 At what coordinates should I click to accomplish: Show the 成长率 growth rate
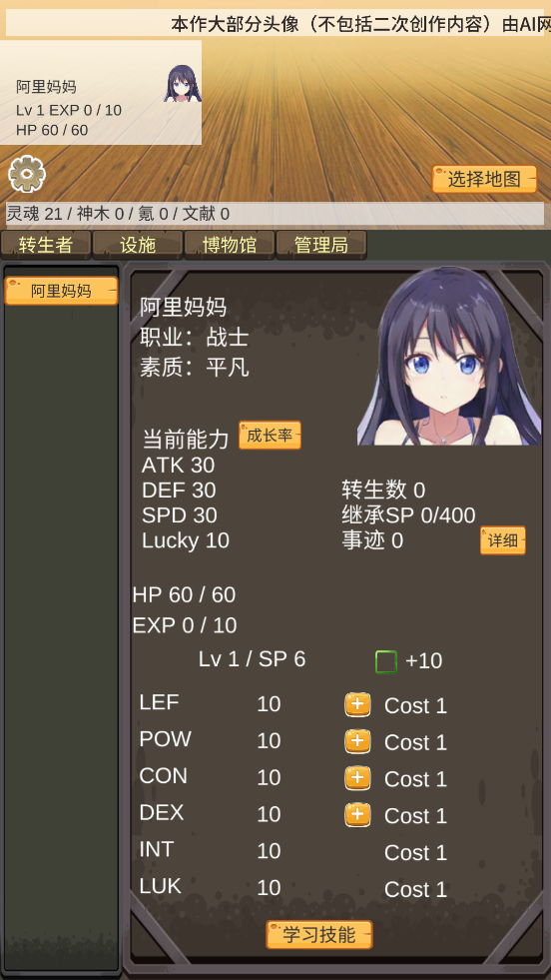[270, 435]
